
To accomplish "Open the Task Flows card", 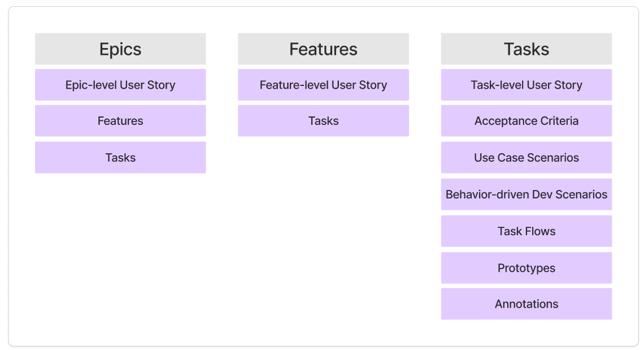I will [x=526, y=231].
